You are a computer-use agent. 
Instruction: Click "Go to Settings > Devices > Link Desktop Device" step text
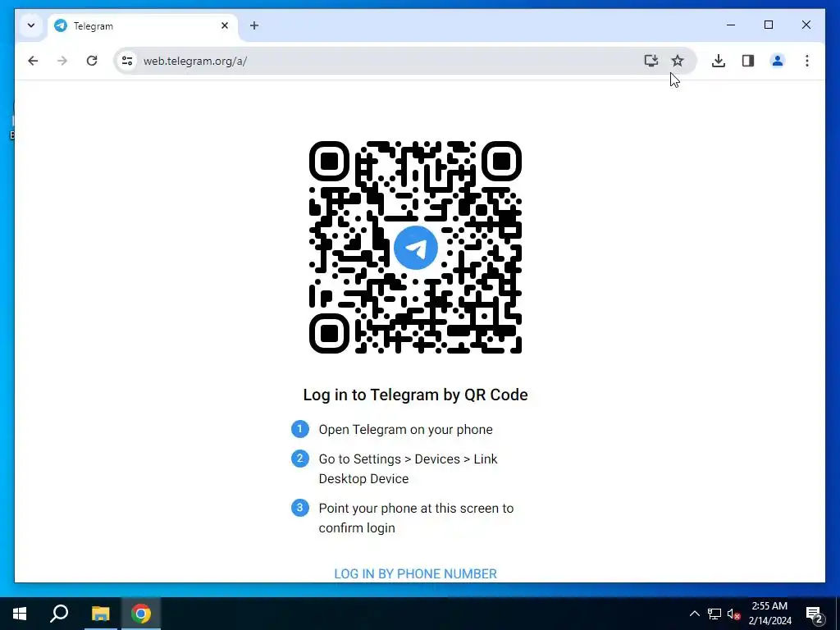coord(409,468)
